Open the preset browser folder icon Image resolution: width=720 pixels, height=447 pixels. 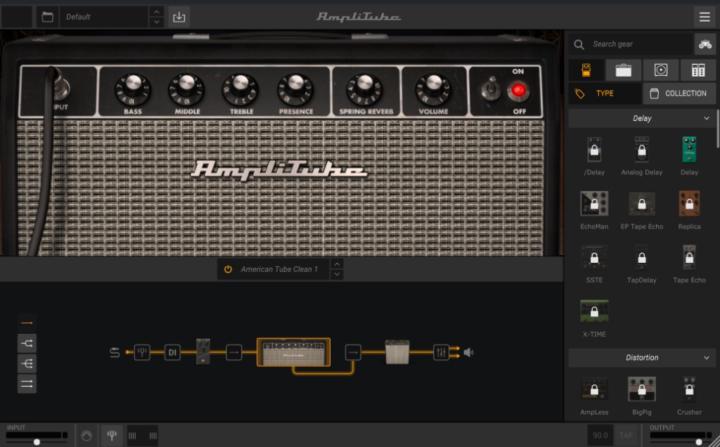point(47,16)
